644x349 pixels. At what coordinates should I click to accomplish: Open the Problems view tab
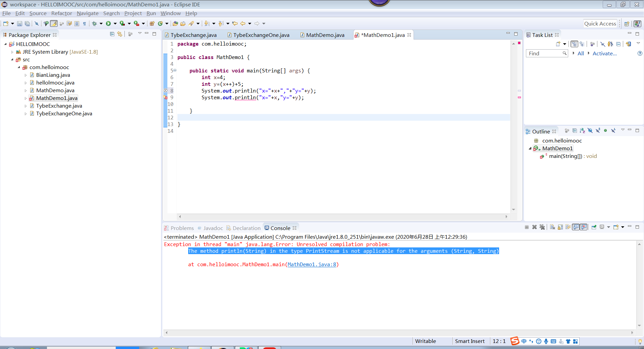179,228
